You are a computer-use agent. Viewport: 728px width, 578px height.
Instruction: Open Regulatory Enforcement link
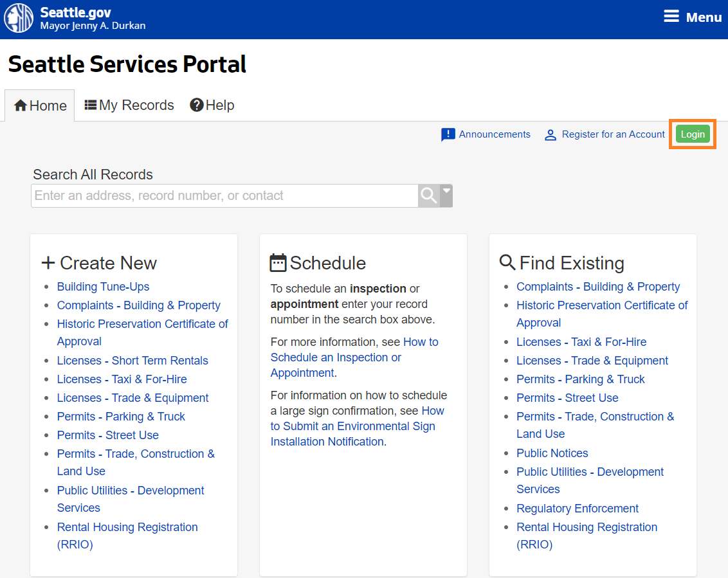point(577,509)
